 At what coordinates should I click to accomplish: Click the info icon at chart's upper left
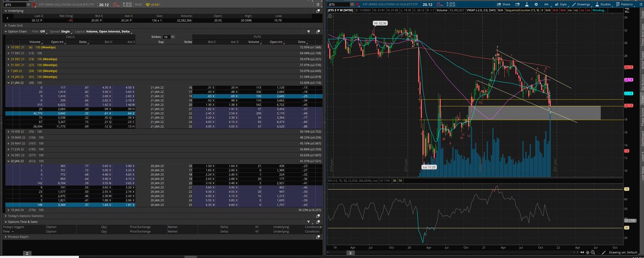pyautogui.click(x=330, y=16)
